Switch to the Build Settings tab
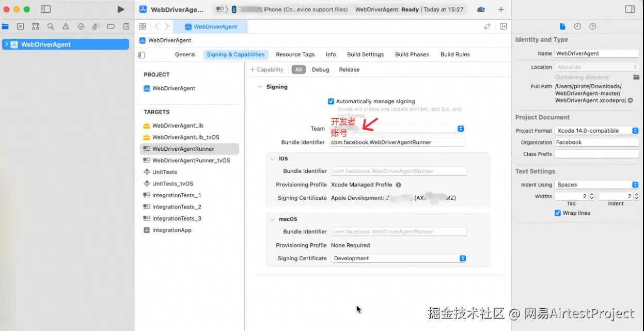This screenshot has height=331, width=644. [366, 54]
